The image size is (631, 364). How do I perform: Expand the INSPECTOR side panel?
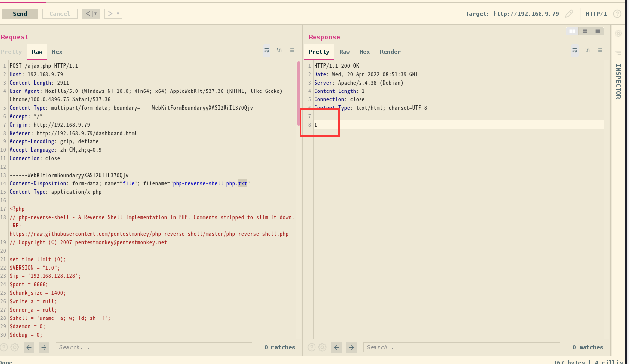point(618,82)
